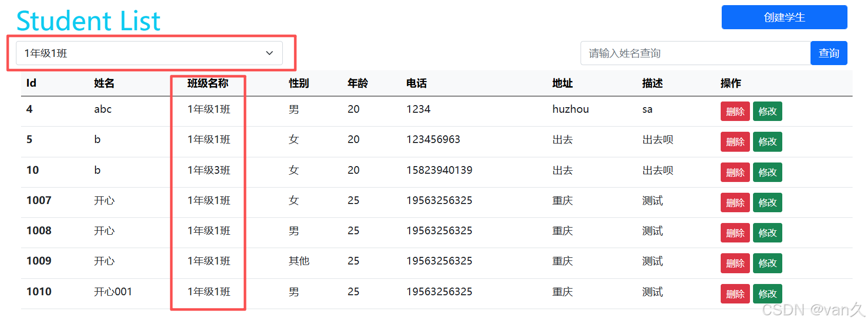Click the 电话 column header
This screenshot has width=868, height=325.
416,83
